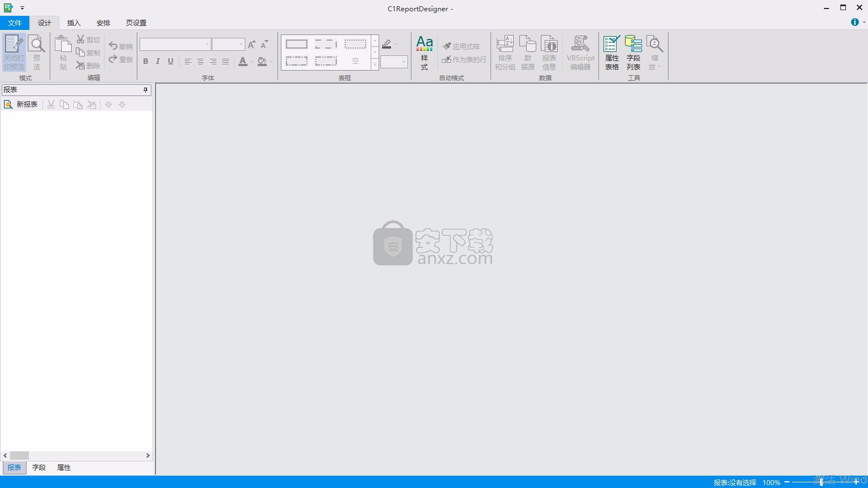Align text right
868x488 pixels.
[213, 61]
